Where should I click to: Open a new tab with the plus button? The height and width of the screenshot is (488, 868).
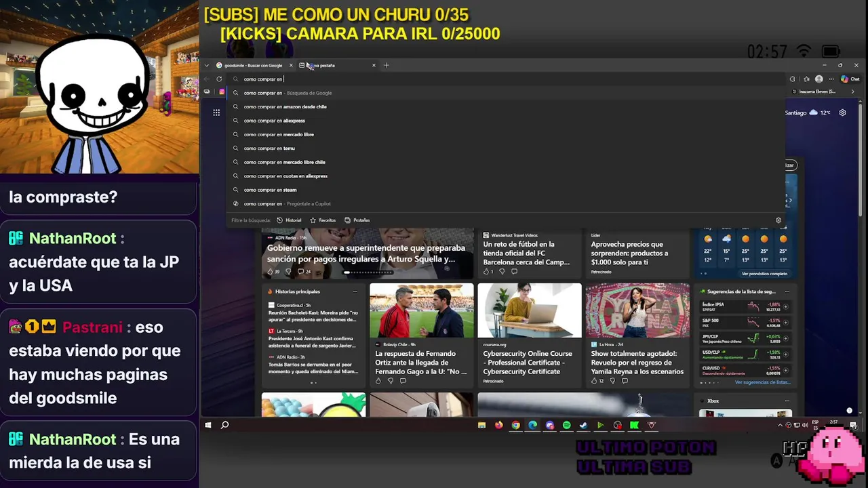[x=387, y=66]
